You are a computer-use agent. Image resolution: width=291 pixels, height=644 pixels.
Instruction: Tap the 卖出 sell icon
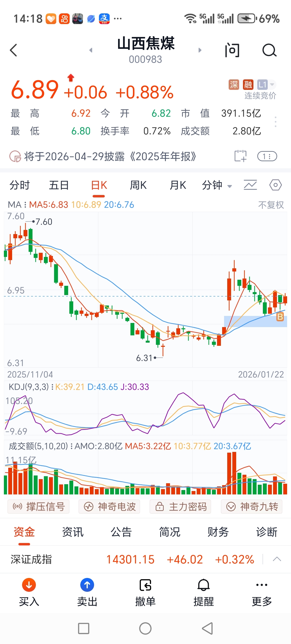pyautogui.click(x=87, y=585)
